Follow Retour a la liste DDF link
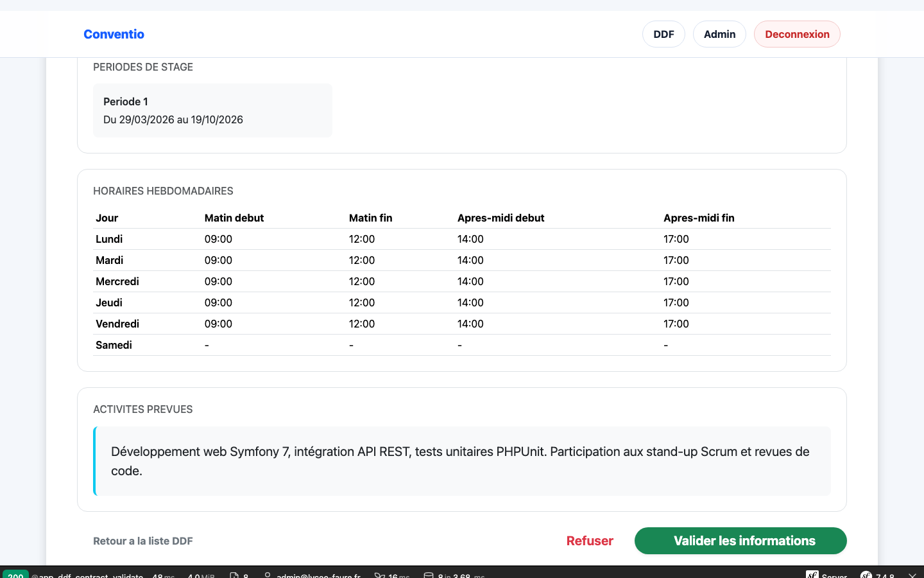The width and height of the screenshot is (924, 578). (143, 541)
